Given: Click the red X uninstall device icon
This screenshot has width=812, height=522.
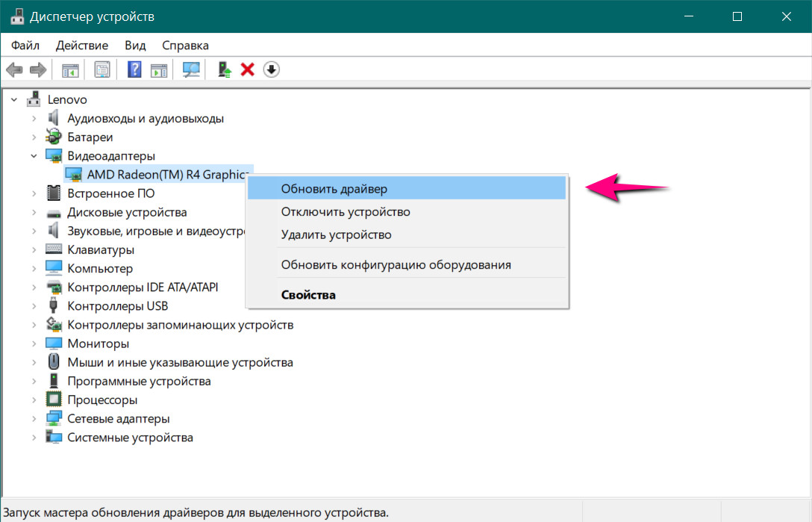Looking at the screenshot, I should (x=248, y=70).
